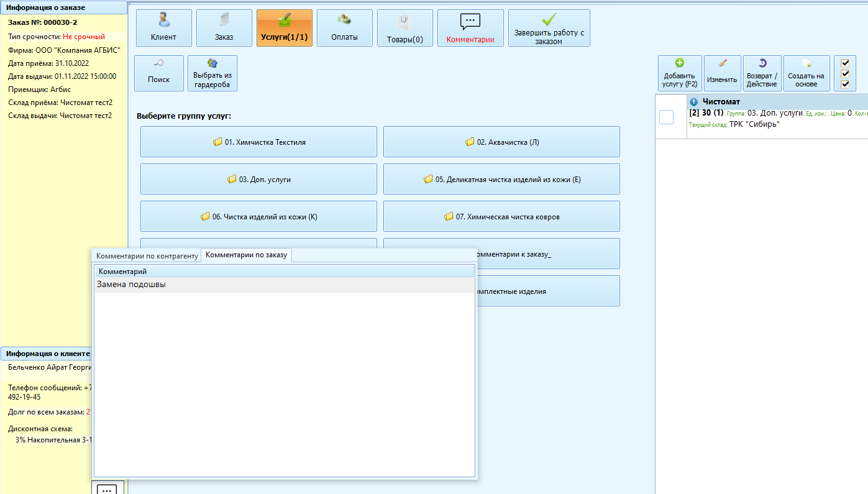Click Добавить услугу (F2)
This screenshot has height=494, width=868.
(679, 73)
